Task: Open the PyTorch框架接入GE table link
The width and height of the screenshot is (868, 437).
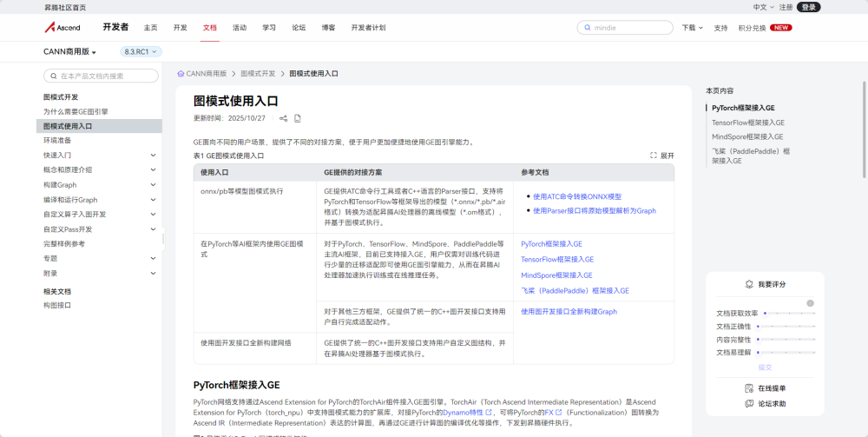Action: pyautogui.click(x=551, y=244)
